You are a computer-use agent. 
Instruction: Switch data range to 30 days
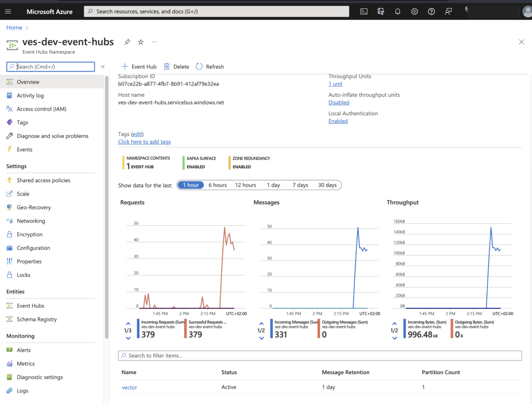coord(327,185)
